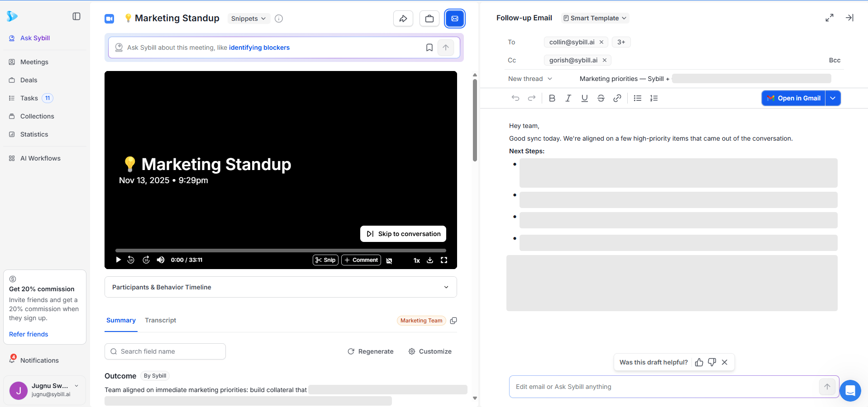Switch to the Summary tab
This screenshot has width=868, height=407.
click(121, 320)
